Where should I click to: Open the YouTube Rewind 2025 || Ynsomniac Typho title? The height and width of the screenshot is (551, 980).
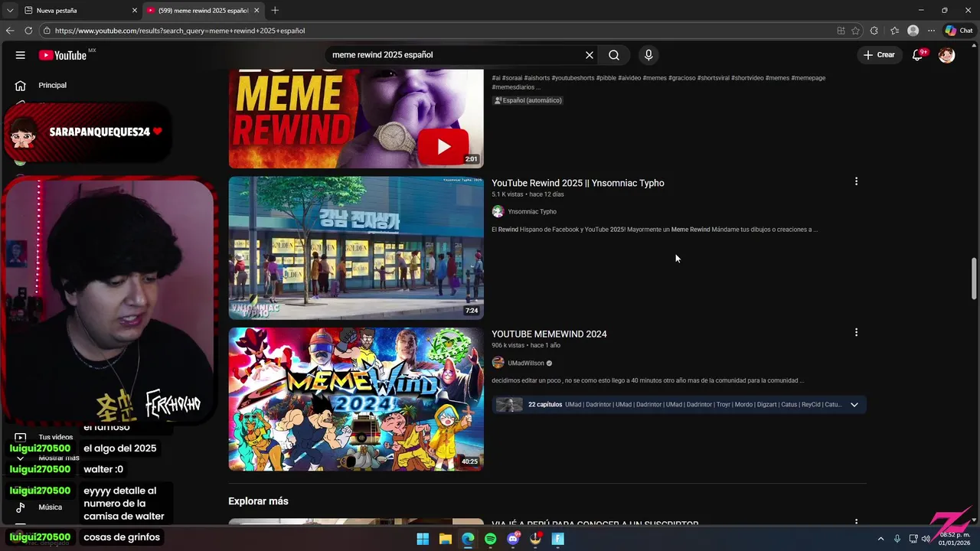click(x=578, y=183)
